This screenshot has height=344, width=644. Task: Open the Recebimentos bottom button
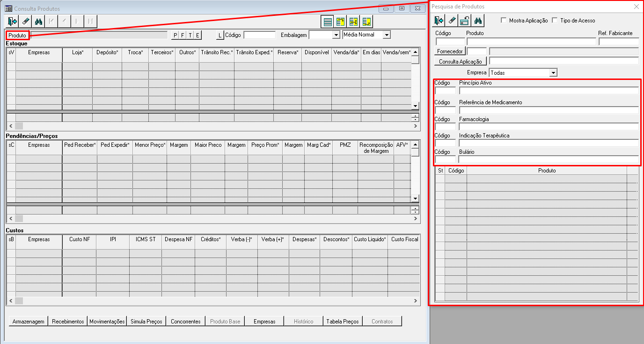[68, 321]
